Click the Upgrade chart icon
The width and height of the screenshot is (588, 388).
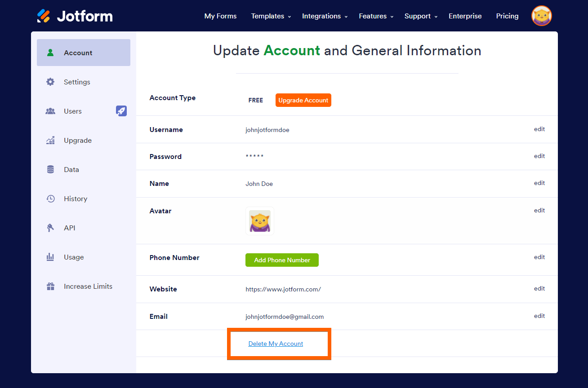tap(50, 140)
